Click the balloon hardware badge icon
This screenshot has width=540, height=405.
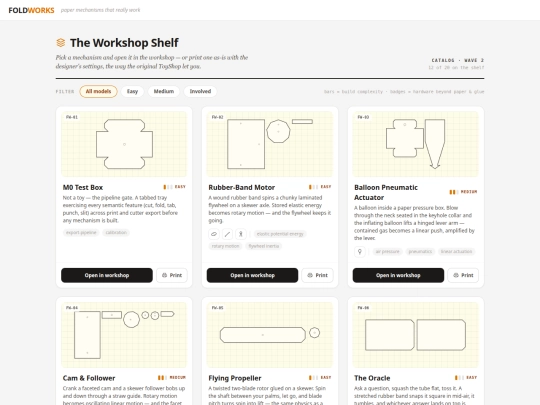(360, 252)
